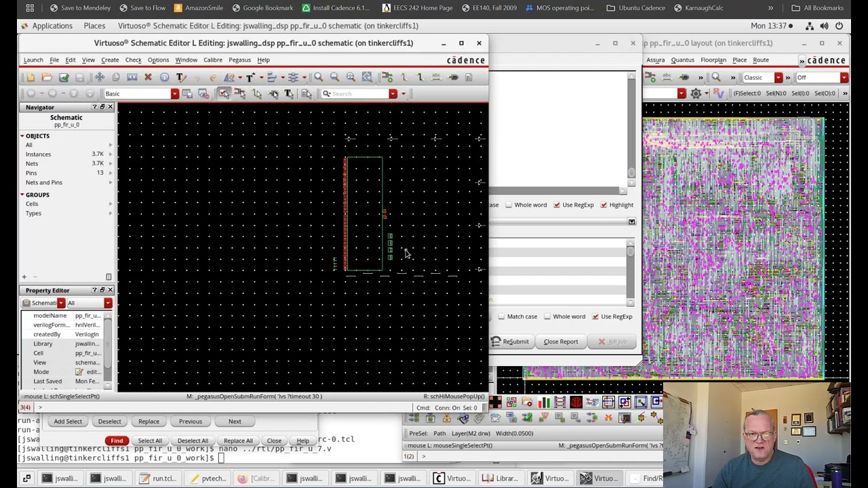The image size is (868, 488).
Task: Click the Find button
Action: 117,441
